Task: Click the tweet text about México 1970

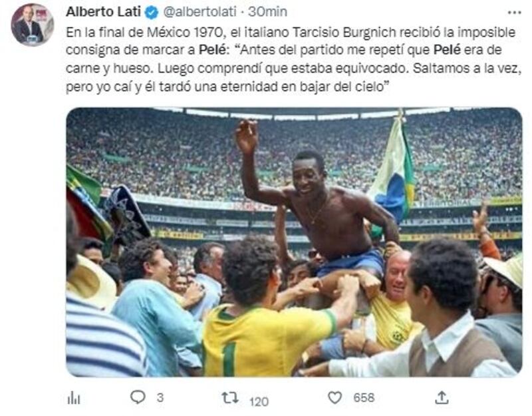Action: point(293,59)
